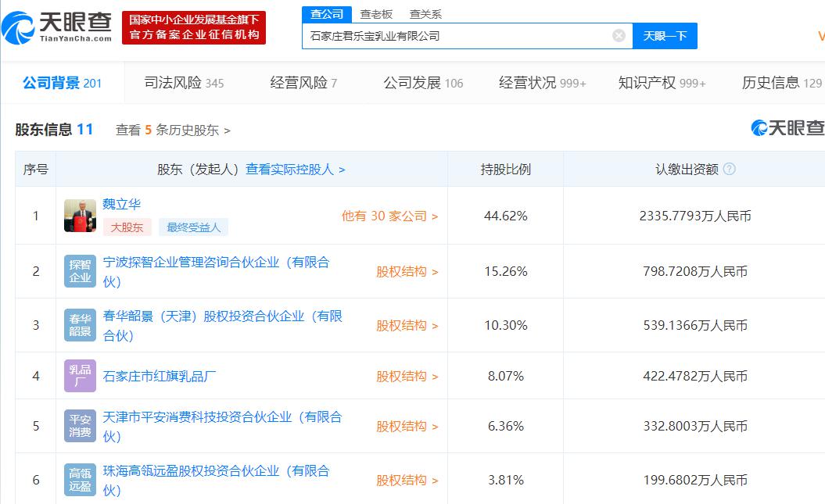Clear the search box with the X icon
The width and height of the screenshot is (825, 504).
619,36
